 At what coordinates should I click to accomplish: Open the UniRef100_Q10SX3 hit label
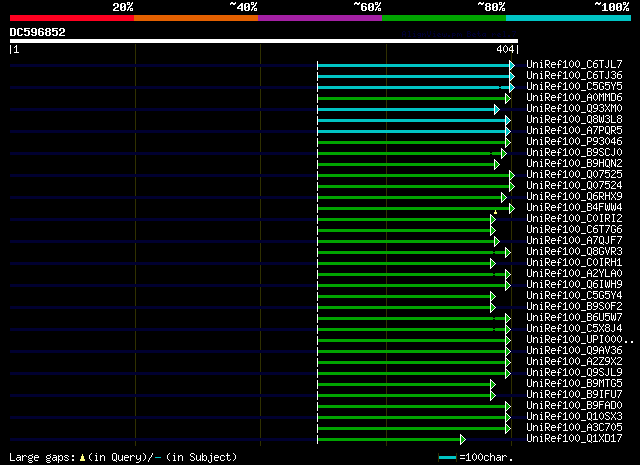click(x=574, y=417)
